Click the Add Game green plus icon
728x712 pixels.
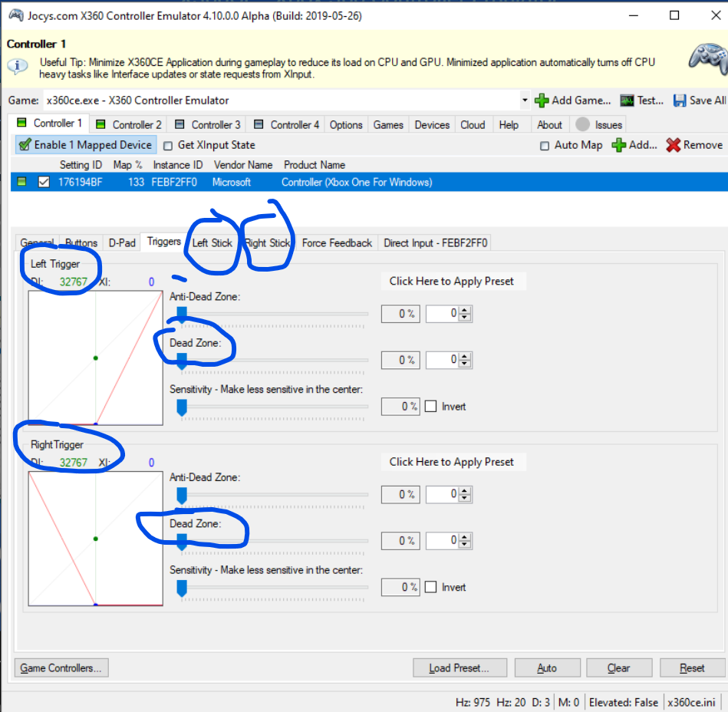[542, 101]
